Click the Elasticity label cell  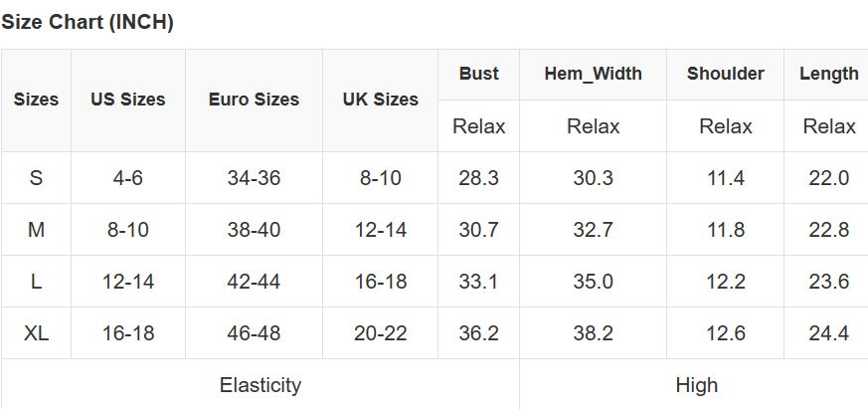click(260, 385)
